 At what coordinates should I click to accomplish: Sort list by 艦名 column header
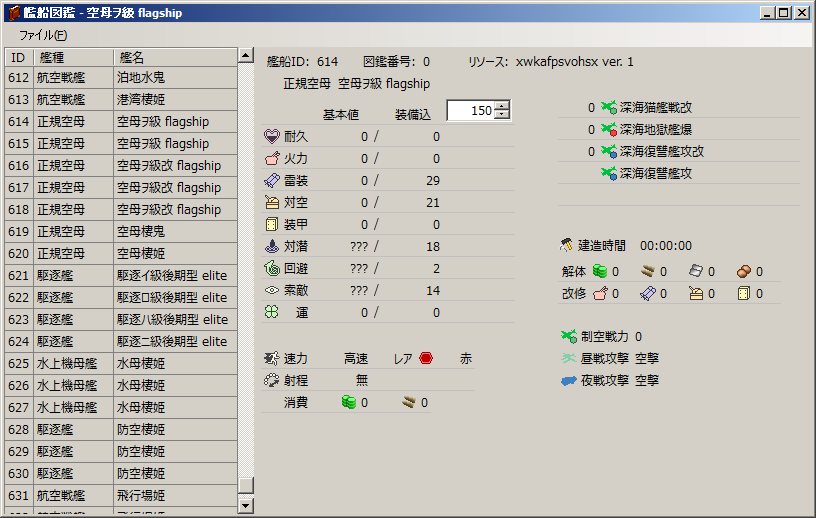(174, 57)
